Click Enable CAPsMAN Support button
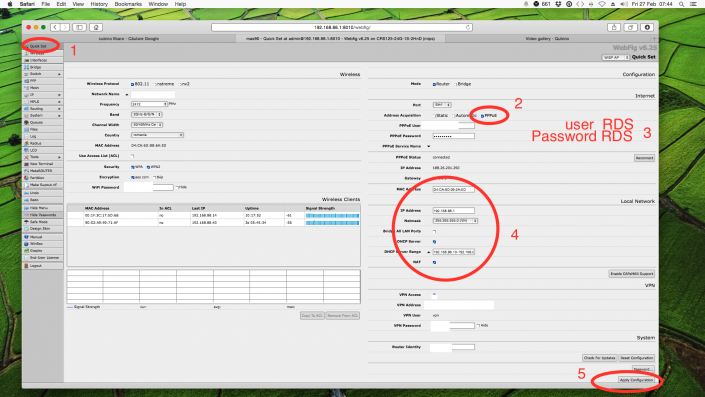Screen dimensions: 705x397 (x=632, y=273)
